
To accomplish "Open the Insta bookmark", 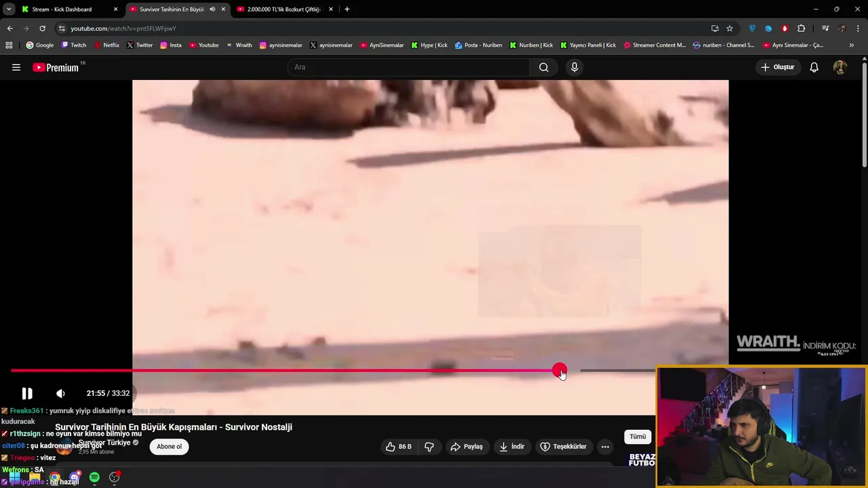I will 171,45.
